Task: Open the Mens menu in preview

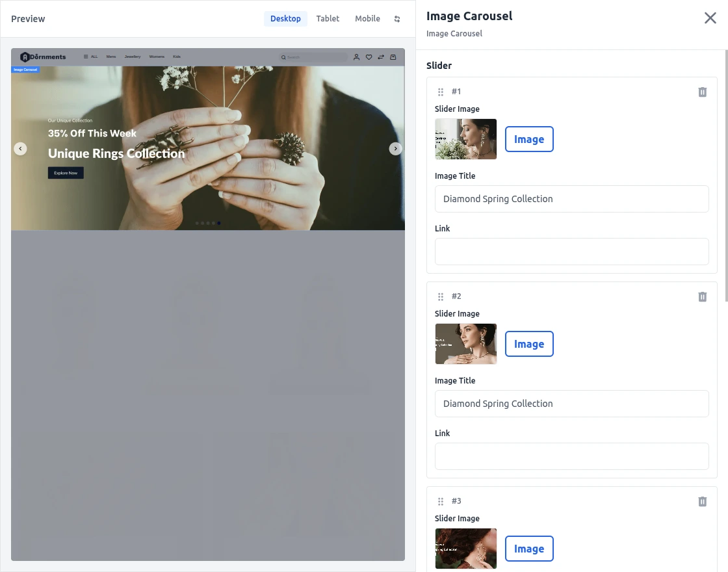Action: 111,57
